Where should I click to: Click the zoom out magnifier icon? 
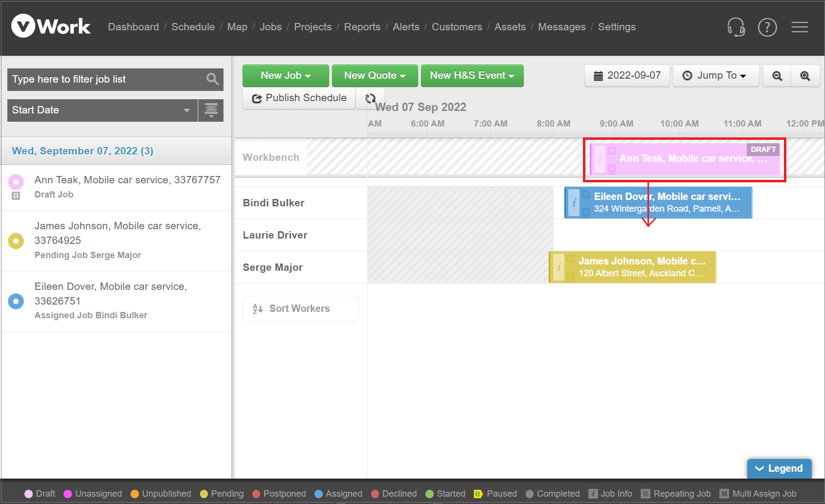pyautogui.click(x=776, y=76)
